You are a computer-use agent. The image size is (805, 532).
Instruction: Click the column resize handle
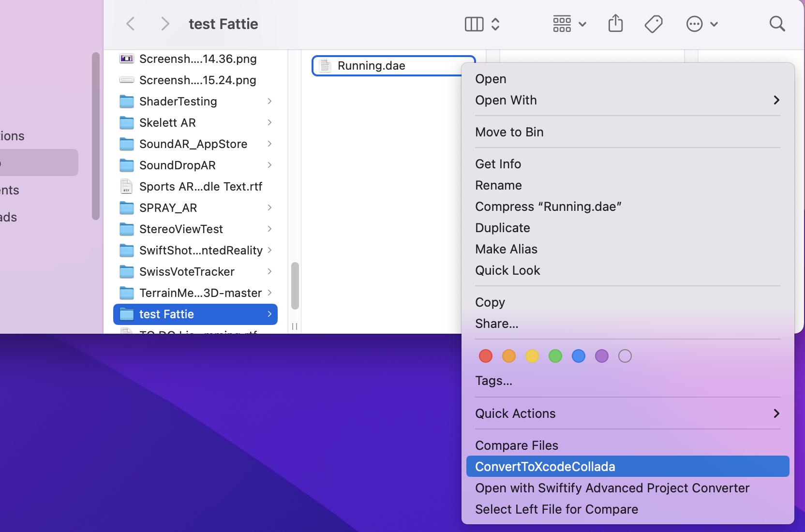(x=295, y=326)
